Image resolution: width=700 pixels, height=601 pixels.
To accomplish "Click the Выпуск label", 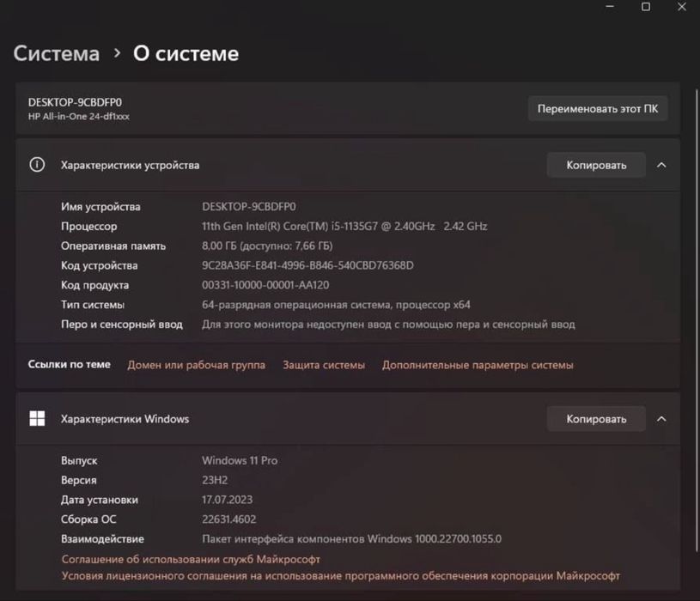I will coord(79,460).
